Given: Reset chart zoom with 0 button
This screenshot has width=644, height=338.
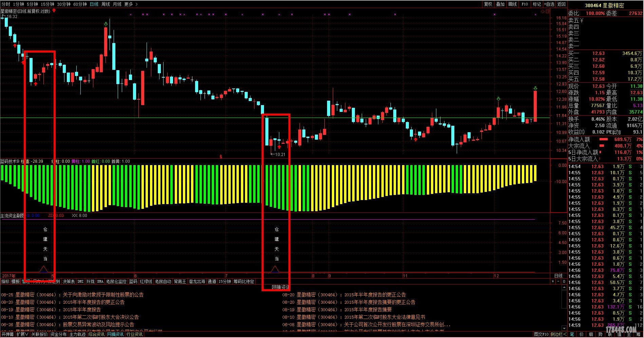Looking at the screenshot, I should coord(564,281).
